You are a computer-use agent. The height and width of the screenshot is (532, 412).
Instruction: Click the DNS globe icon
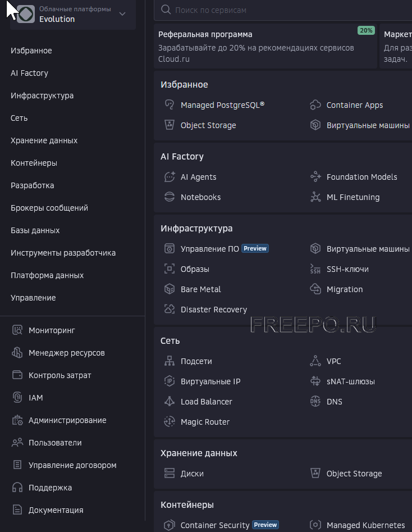(315, 401)
